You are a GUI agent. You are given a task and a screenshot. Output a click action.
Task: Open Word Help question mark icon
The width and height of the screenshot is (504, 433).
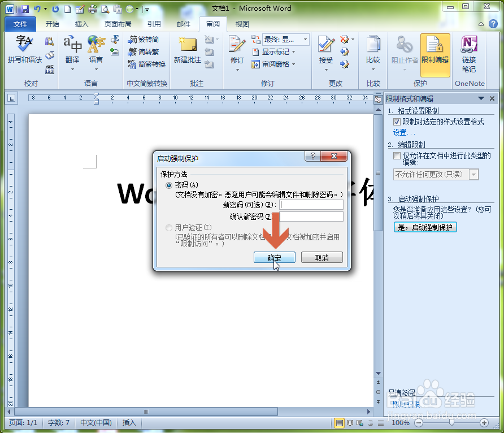point(493,24)
